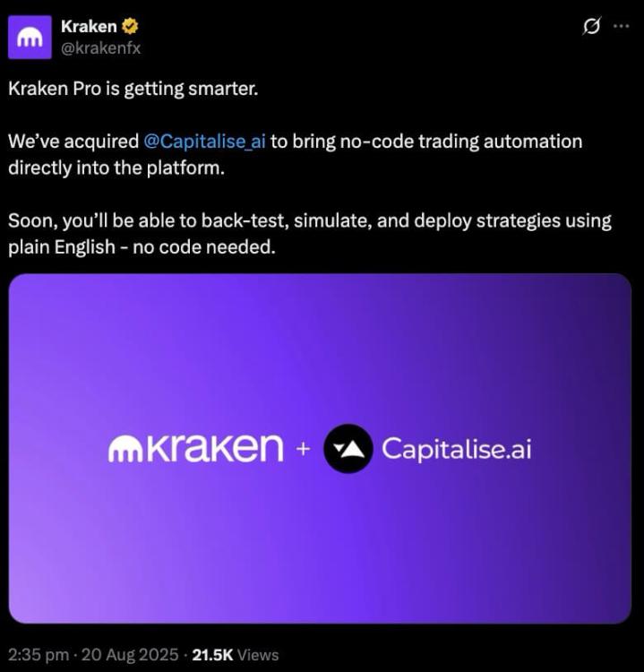Open the purple announcement image
Image resolution: width=644 pixels, height=672 pixels.
(x=320, y=448)
